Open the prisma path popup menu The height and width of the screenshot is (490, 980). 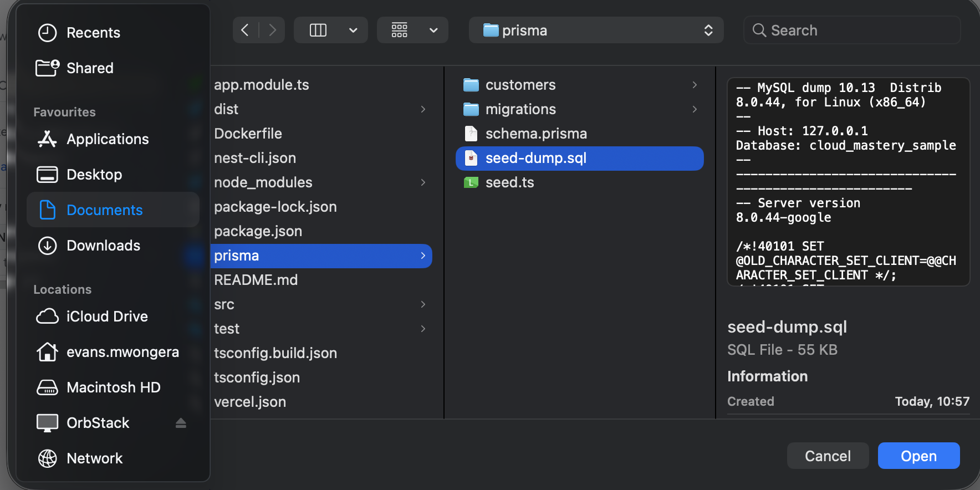596,30
